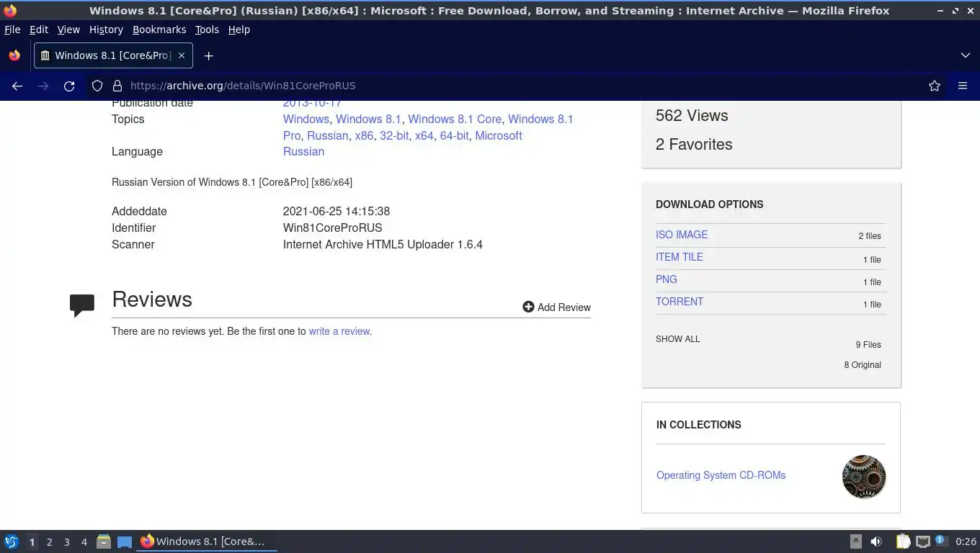View site security via padlock icon

tap(117, 86)
